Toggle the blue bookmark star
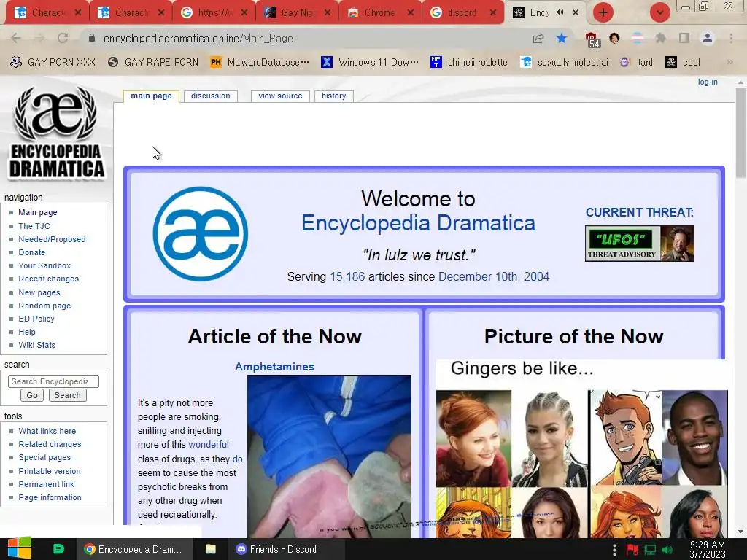This screenshot has height=560, width=747. (562, 38)
